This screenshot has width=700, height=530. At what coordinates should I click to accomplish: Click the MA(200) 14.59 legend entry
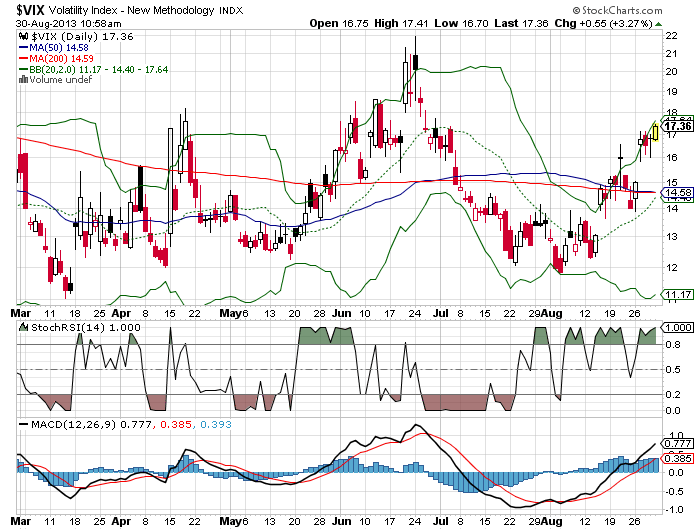tap(56, 58)
